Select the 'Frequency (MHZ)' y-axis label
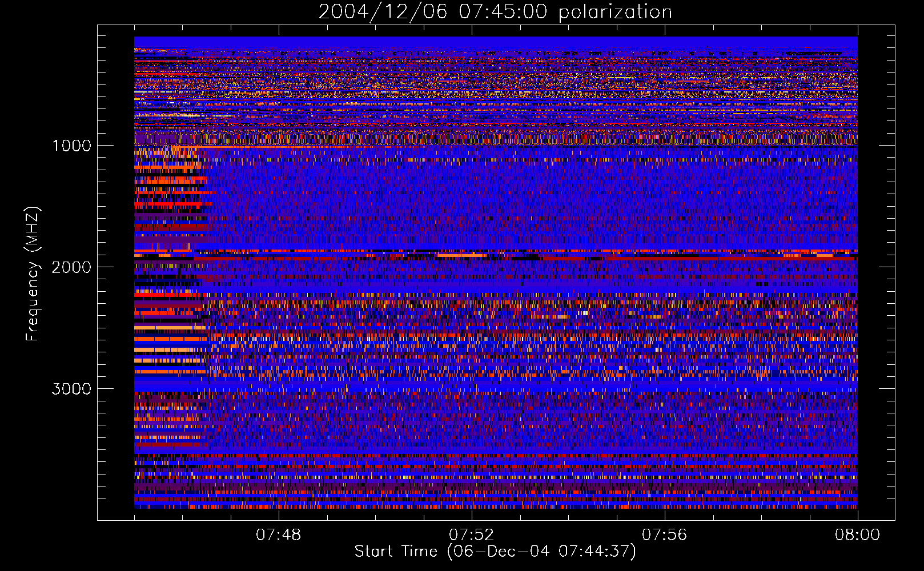This screenshot has height=571, width=924. click(33, 274)
